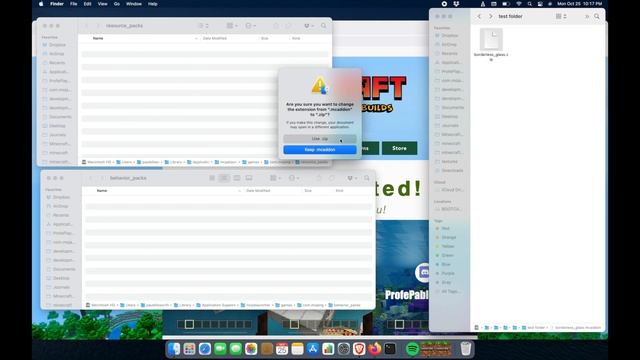Open the Store button on the webpage

coord(399,148)
